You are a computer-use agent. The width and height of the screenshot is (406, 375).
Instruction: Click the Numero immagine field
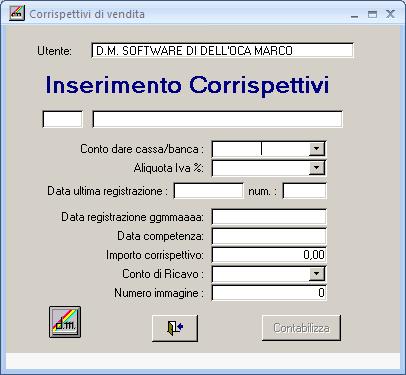(x=269, y=293)
